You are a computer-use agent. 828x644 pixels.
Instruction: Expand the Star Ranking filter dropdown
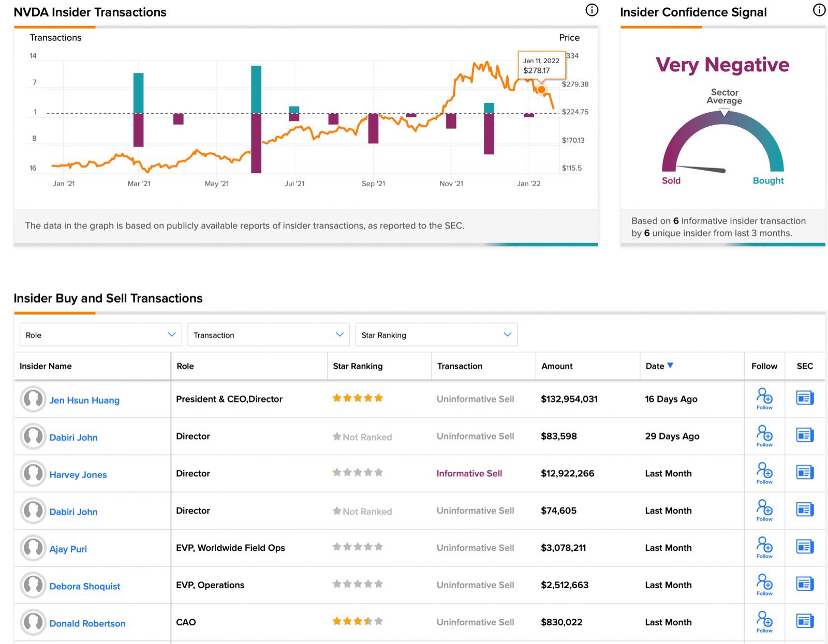click(x=436, y=335)
